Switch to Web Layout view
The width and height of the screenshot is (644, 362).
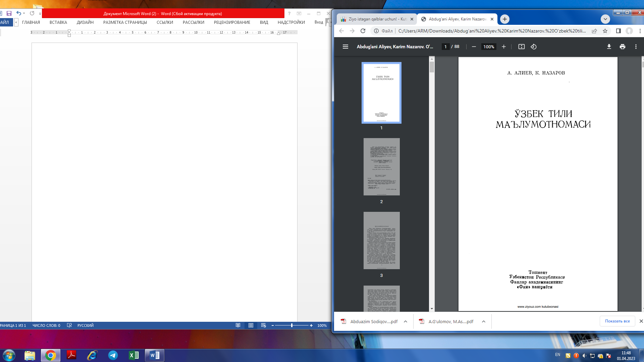pyautogui.click(x=264, y=325)
